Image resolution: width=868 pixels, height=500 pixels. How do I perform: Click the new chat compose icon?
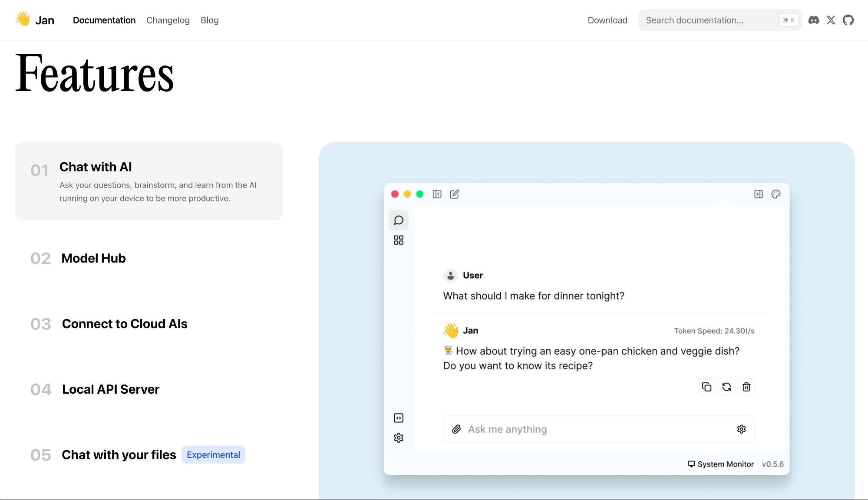click(x=454, y=194)
